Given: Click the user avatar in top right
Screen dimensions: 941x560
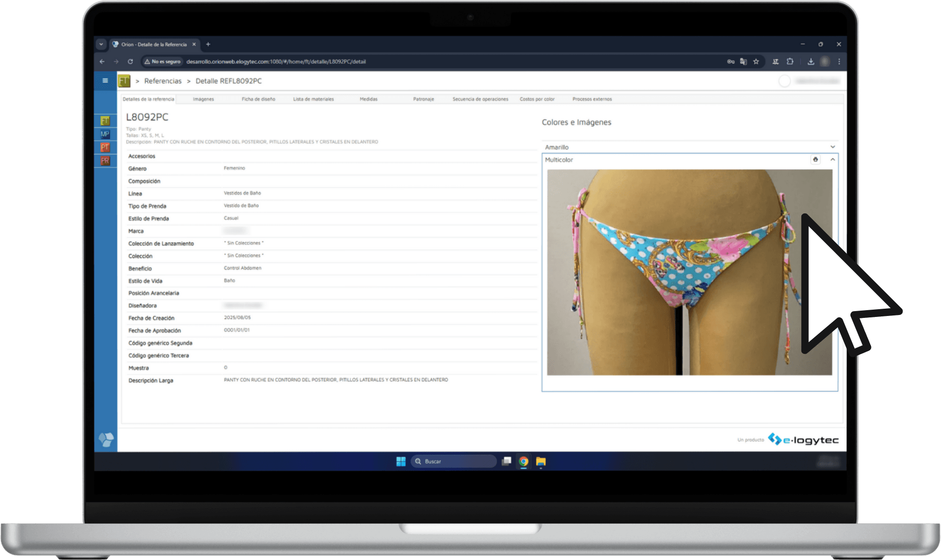Looking at the screenshot, I should [784, 81].
